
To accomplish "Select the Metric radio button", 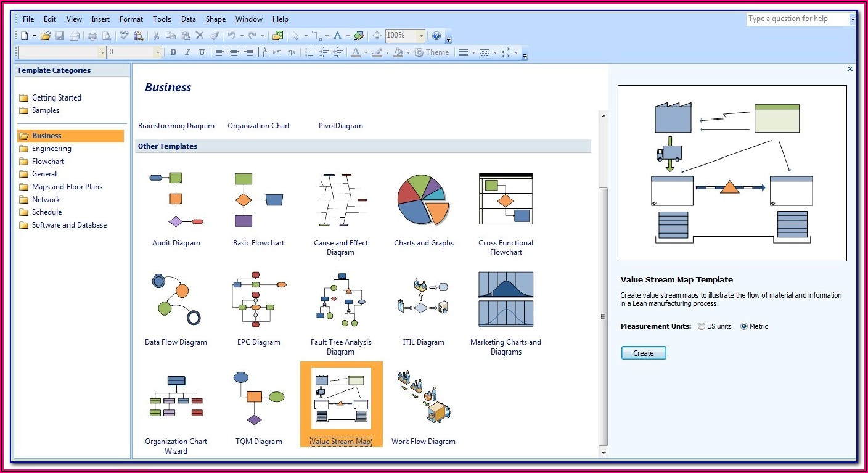I will coord(744,327).
